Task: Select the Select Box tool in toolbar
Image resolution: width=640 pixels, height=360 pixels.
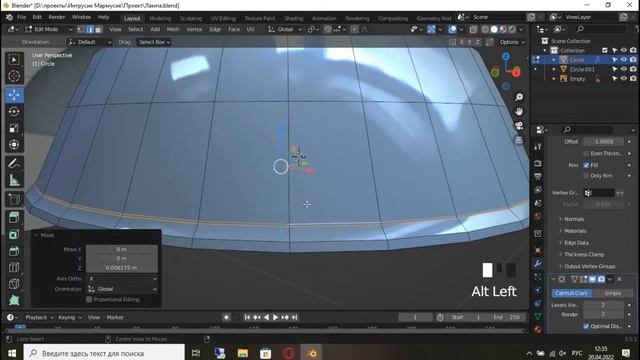Action: (x=14, y=60)
